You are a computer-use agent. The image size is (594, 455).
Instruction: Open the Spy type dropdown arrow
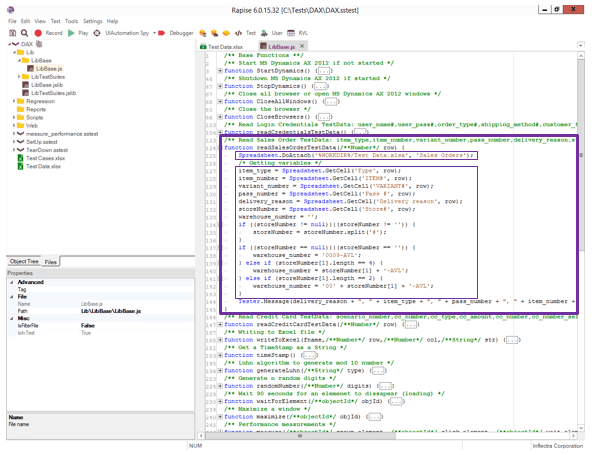[155, 33]
